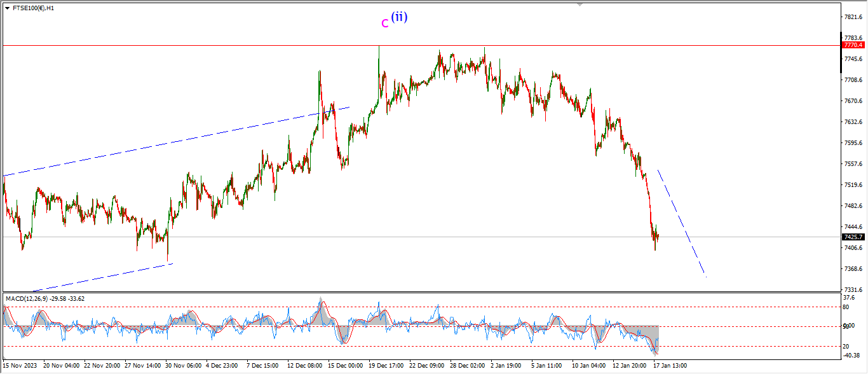Click the red 7770.4 price tag
868x374 pixels.
click(x=852, y=45)
